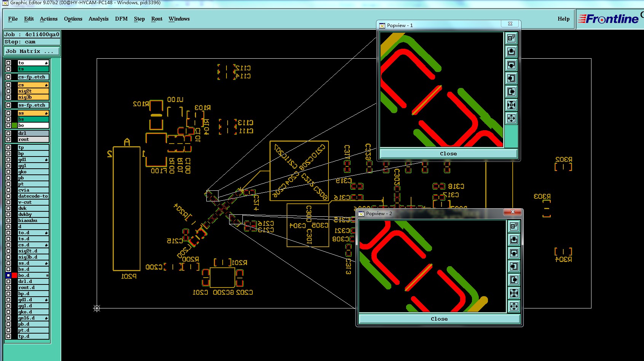Pan right in Popview 2
Viewport: 644px width, 361px height.
tap(514, 280)
